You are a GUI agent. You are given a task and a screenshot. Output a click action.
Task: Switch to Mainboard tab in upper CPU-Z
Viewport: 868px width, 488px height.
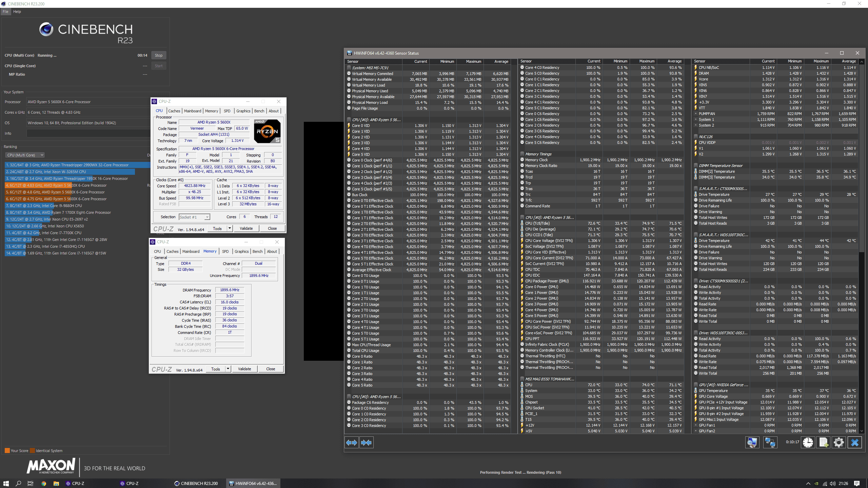[193, 111]
